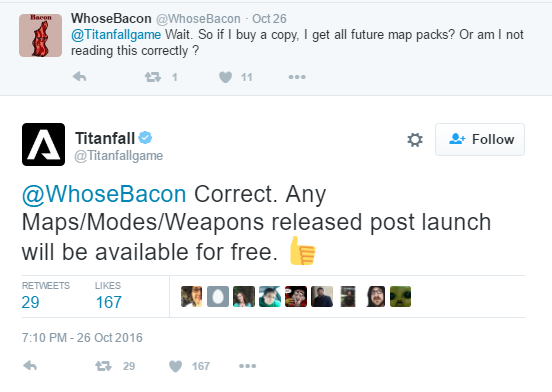Reply to the Titanfall tweet
The height and width of the screenshot is (392, 552).
[30, 366]
